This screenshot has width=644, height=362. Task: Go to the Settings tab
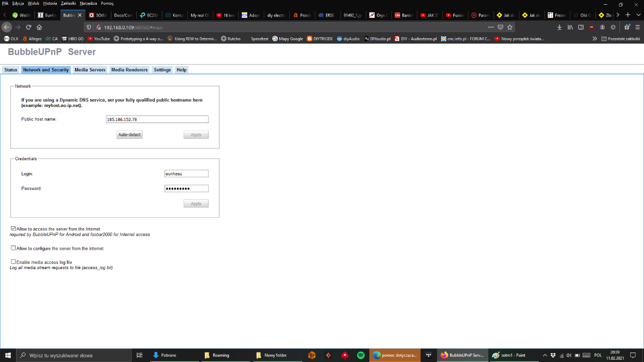click(x=162, y=70)
